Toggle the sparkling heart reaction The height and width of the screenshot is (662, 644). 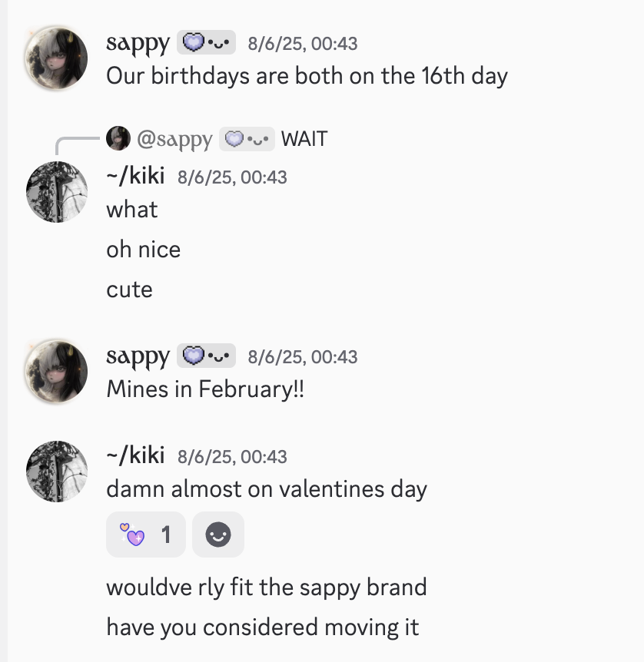(146, 535)
